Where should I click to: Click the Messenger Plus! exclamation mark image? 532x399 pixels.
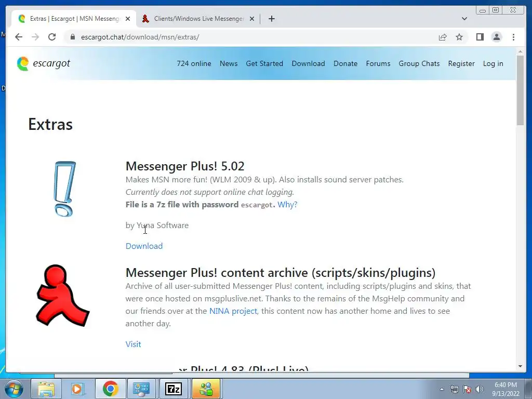[64, 189]
